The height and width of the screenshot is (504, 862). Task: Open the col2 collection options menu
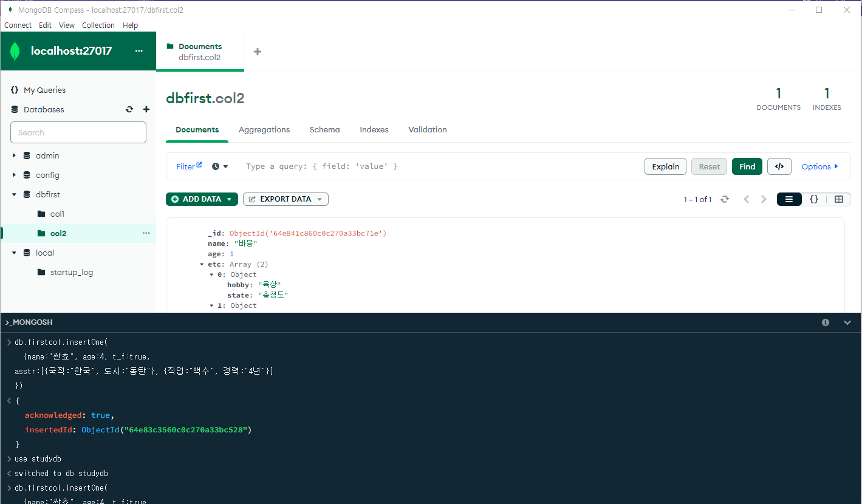[146, 233]
